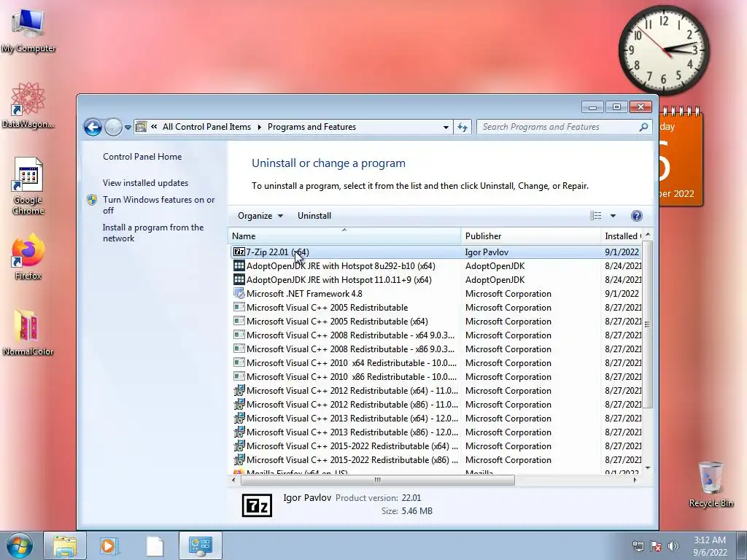The image size is (747, 560).
Task: Sort by the Name column header
Action: [344, 236]
